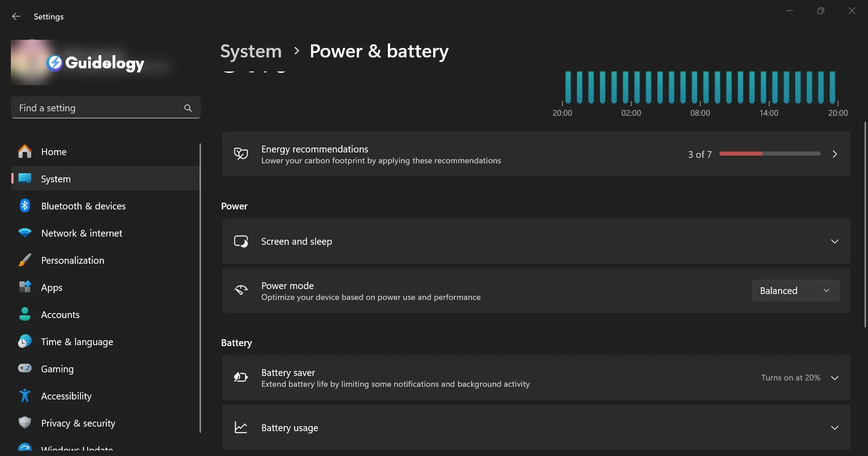Click the Apps grid icon
Screen dimensions: 868x456
(x=25, y=287)
